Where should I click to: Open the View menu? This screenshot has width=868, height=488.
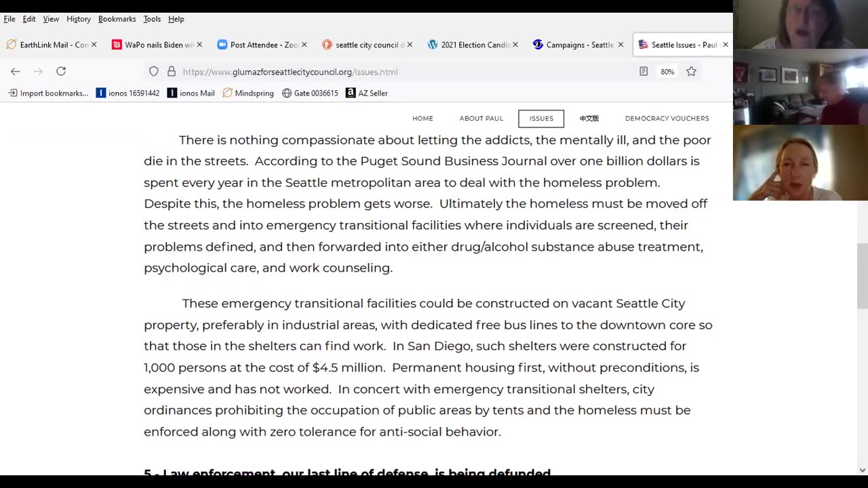tap(51, 19)
